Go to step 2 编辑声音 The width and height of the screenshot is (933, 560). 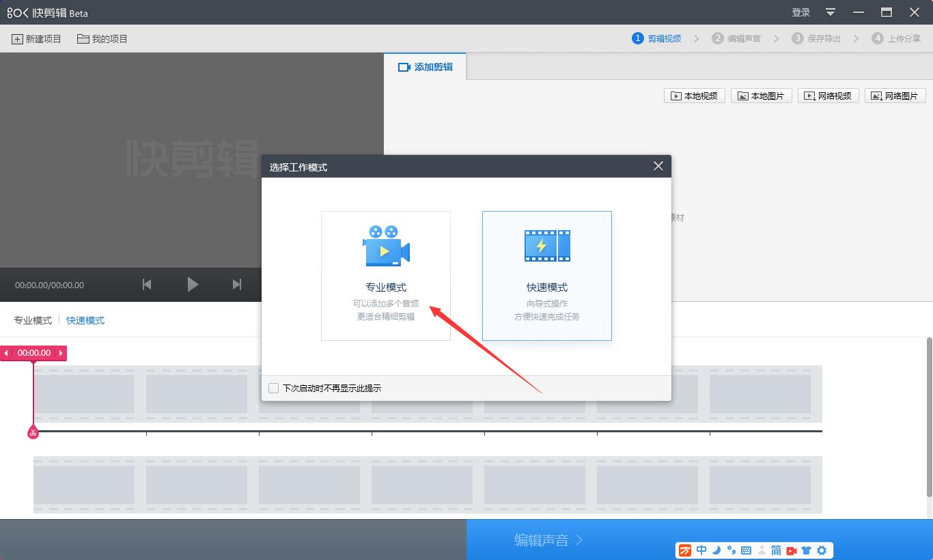[736, 38]
